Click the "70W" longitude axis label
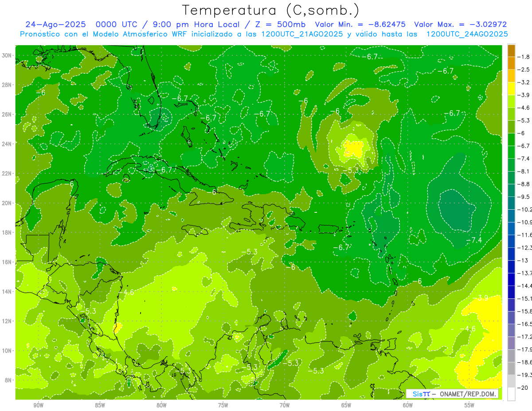 pyautogui.click(x=285, y=405)
